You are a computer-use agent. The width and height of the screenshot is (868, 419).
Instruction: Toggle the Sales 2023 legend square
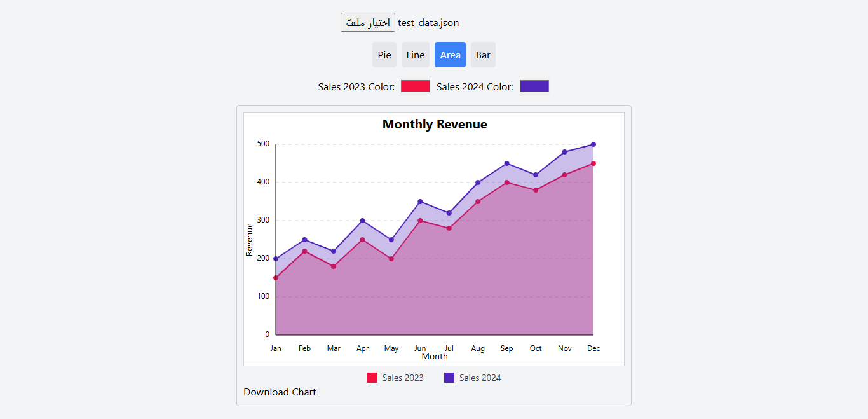372,378
